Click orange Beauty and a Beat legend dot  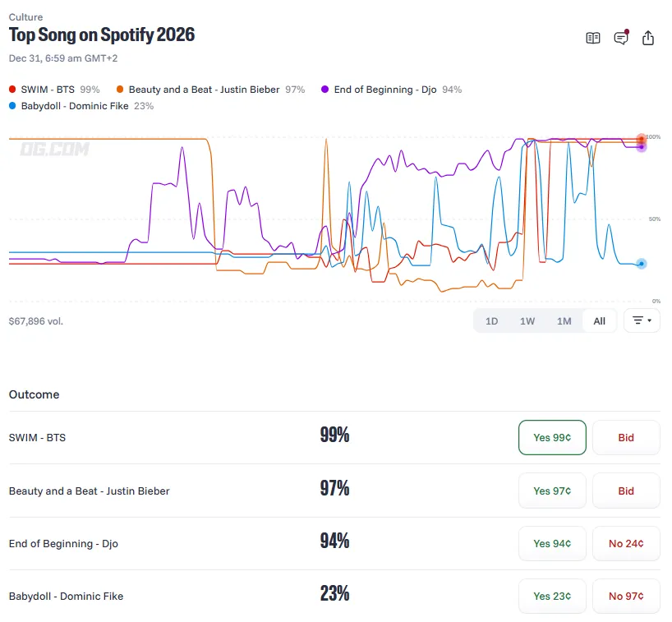click(120, 90)
